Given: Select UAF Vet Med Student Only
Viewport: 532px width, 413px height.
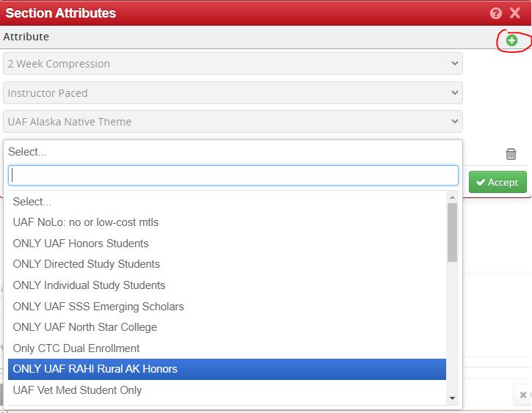Looking at the screenshot, I should 77,390.
